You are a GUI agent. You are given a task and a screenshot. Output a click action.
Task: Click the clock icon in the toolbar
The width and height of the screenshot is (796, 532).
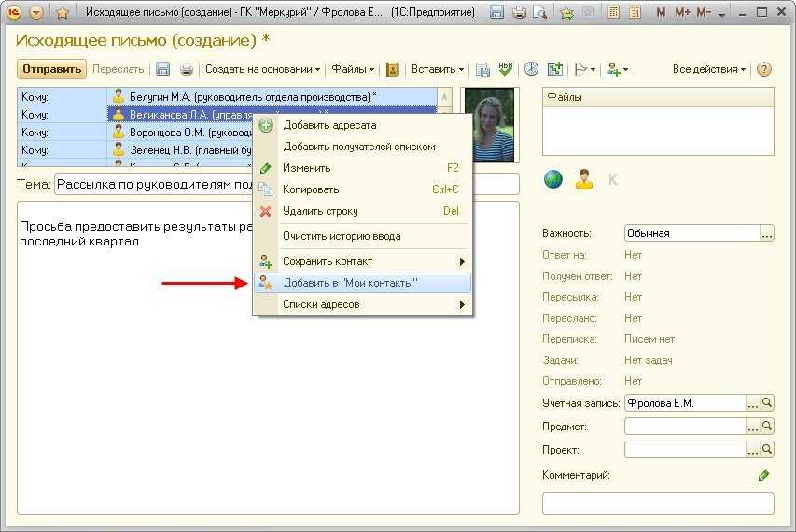coord(531,69)
